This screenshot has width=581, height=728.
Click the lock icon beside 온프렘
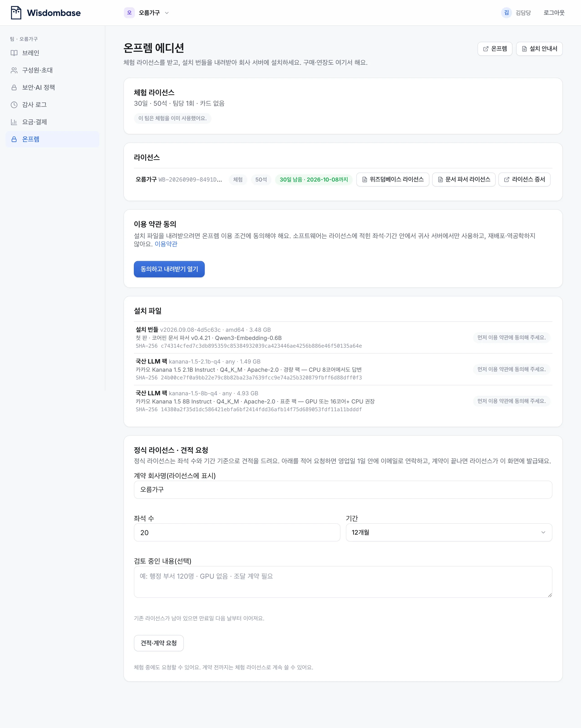click(14, 139)
